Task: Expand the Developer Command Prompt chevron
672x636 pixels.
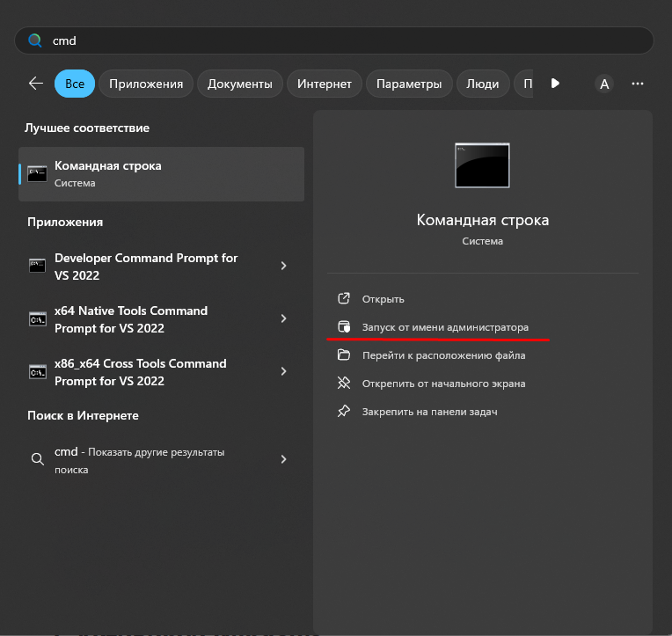Action: pos(283,266)
